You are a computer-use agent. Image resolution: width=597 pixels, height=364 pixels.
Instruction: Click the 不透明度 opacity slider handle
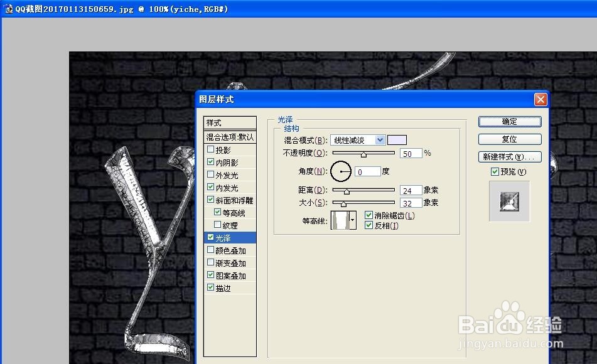(363, 154)
